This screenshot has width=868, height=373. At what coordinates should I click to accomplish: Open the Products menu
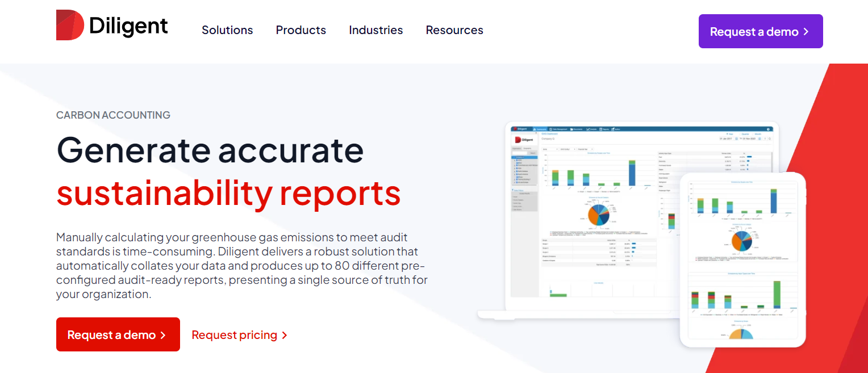tap(301, 30)
